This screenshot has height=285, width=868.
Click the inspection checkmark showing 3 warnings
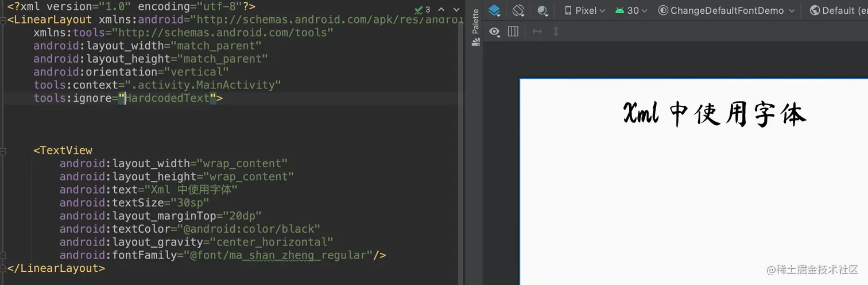[x=423, y=10]
